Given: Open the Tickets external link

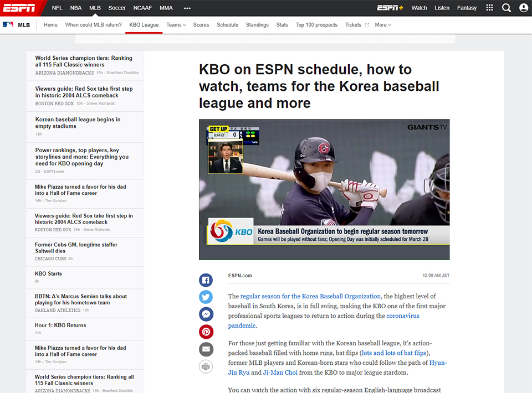Looking at the screenshot, I should 353,25.
